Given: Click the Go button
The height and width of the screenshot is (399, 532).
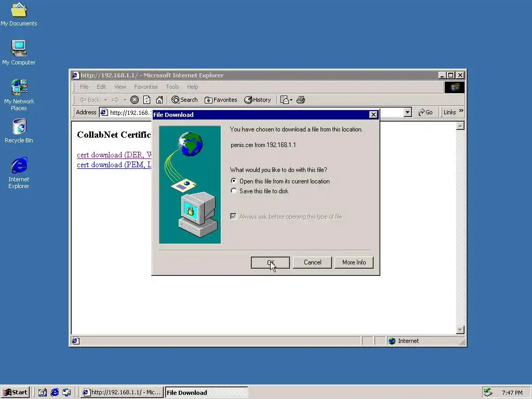Looking at the screenshot, I should pyautogui.click(x=425, y=112).
